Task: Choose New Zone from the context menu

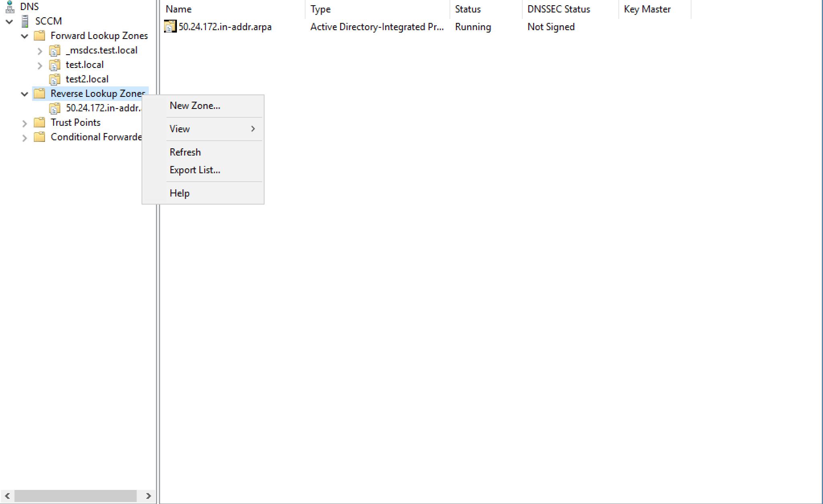Action: click(x=195, y=105)
